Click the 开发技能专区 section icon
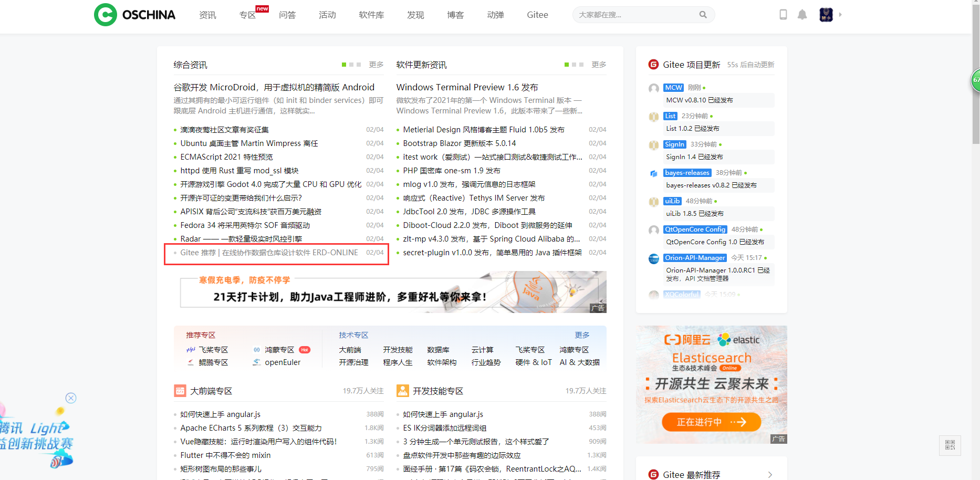This screenshot has width=980, height=480. [x=403, y=391]
